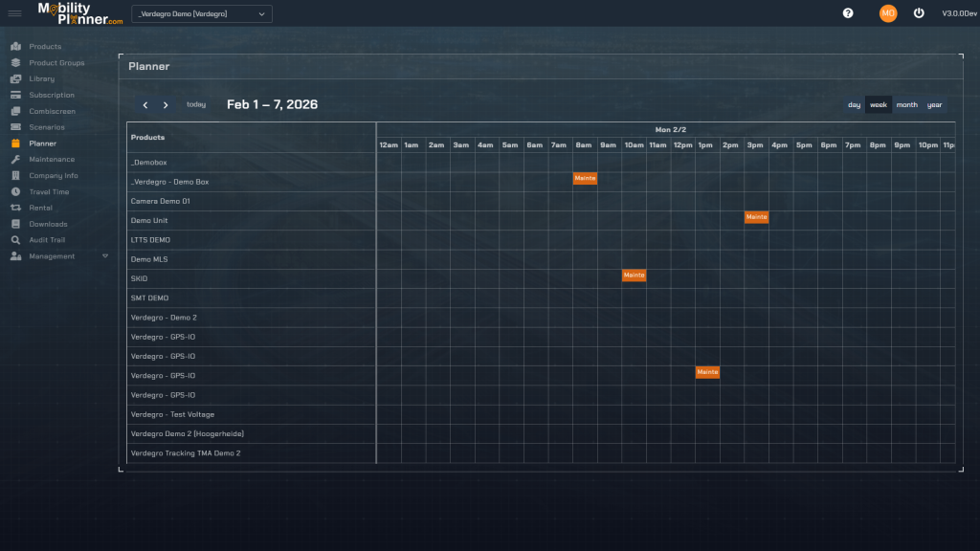Open the Verdegro Demo account dropdown
This screenshot has width=980, height=551.
(201, 13)
